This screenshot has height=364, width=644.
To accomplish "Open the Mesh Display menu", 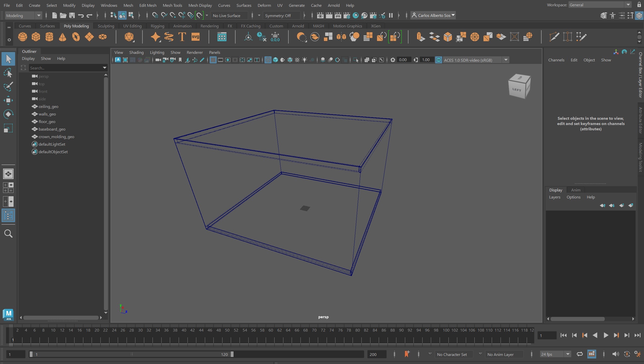I will 200,5.
